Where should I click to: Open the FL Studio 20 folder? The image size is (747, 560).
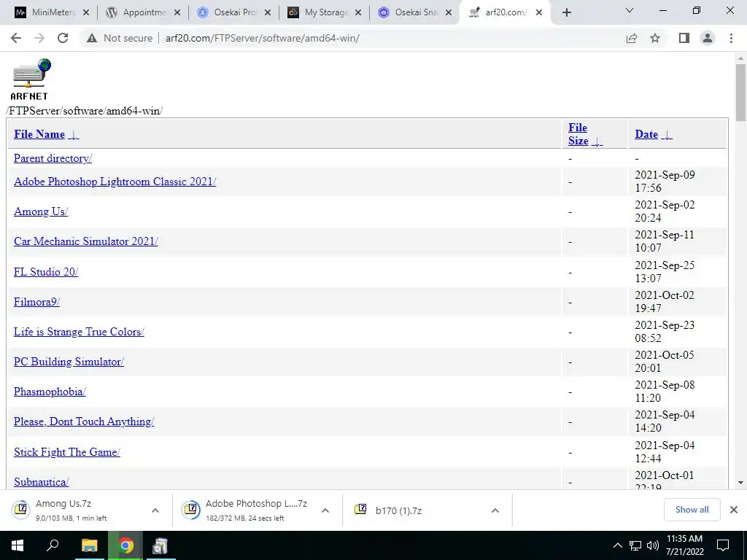tap(46, 272)
